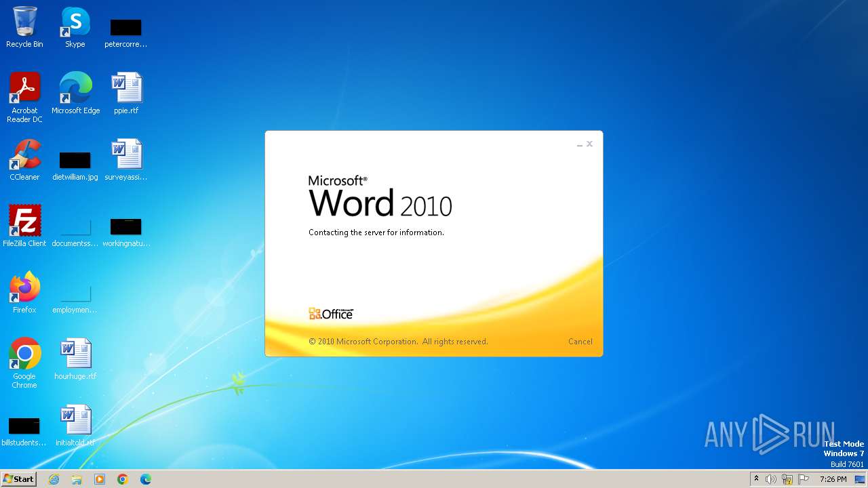Click the Microsoft copyright notice text
The height and width of the screenshot is (488, 868).
[x=398, y=342]
